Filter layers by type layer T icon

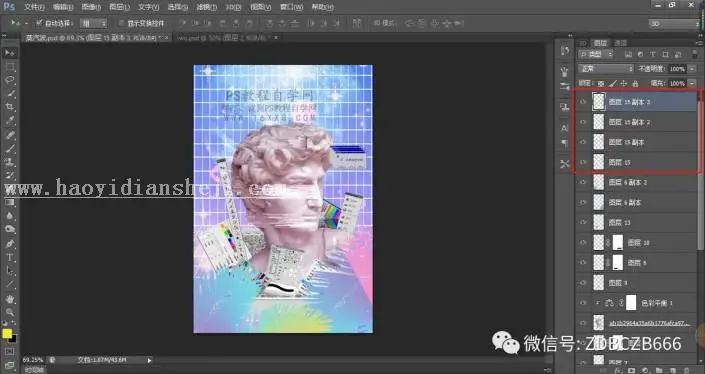click(652, 54)
